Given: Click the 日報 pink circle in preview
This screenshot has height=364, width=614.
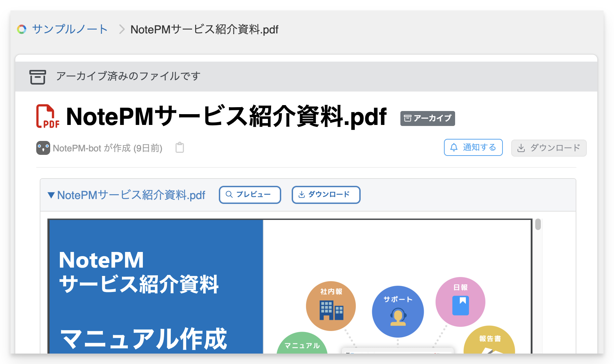Looking at the screenshot, I should [460, 302].
